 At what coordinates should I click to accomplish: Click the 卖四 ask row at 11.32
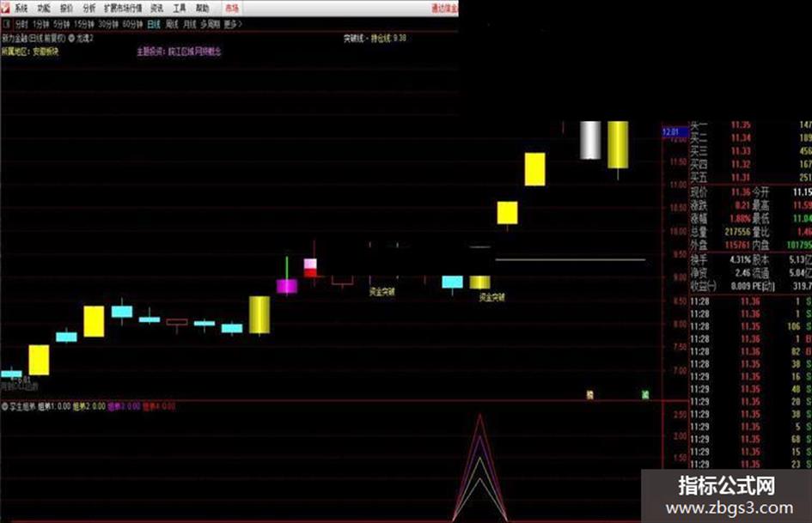tap(750, 165)
